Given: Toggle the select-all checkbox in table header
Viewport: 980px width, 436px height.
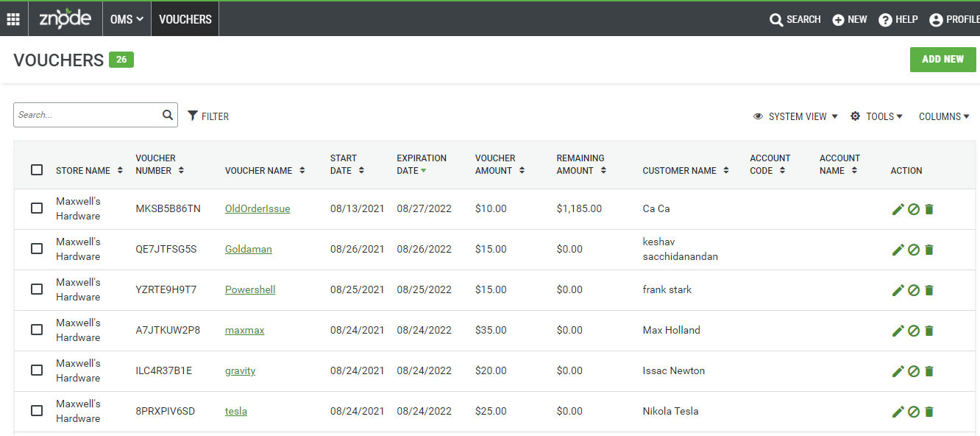Looking at the screenshot, I should [x=37, y=170].
